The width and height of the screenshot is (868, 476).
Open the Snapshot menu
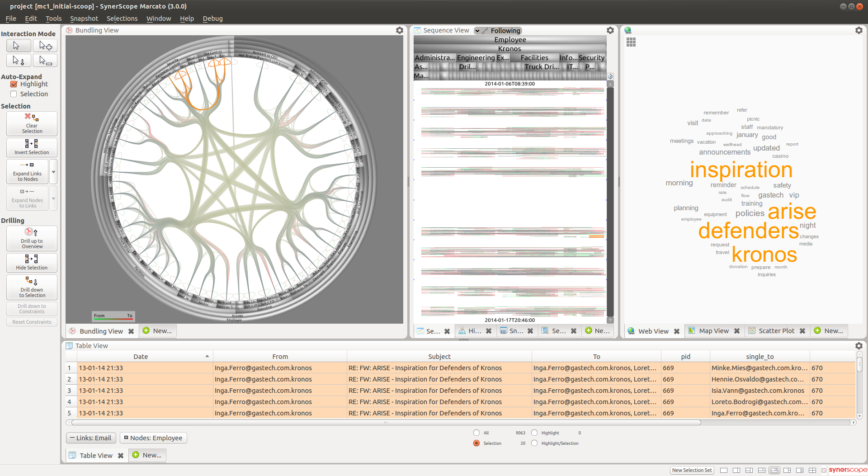pyautogui.click(x=84, y=19)
